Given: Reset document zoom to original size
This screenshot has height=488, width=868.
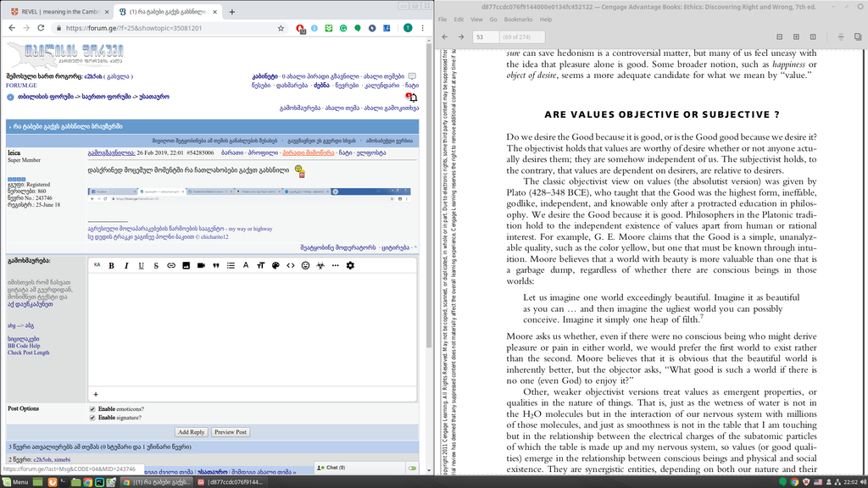Looking at the screenshot, I should click(813, 37).
